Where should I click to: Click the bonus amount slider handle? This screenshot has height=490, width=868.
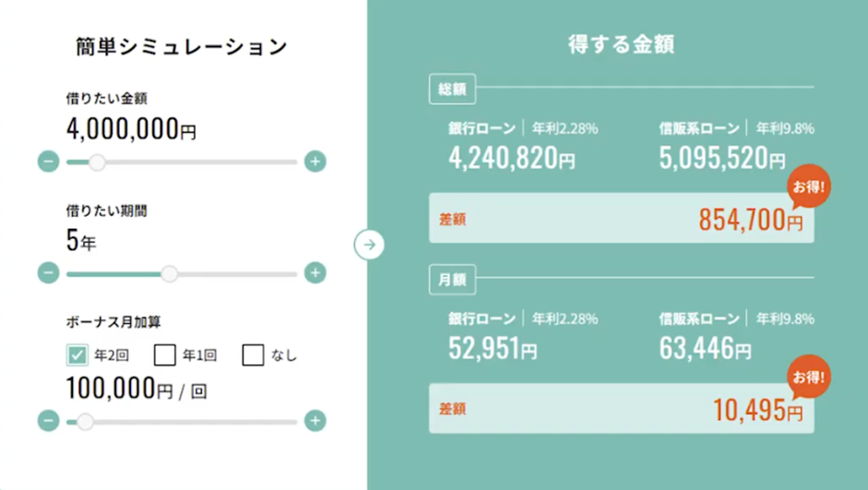tap(86, 422)
